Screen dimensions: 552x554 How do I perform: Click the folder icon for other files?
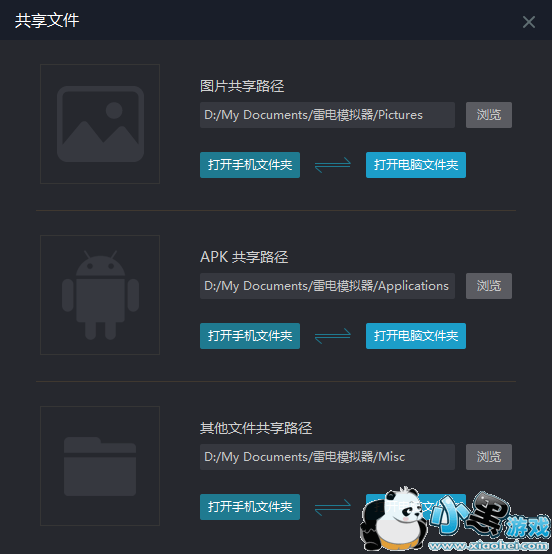(x=100, y=466)
